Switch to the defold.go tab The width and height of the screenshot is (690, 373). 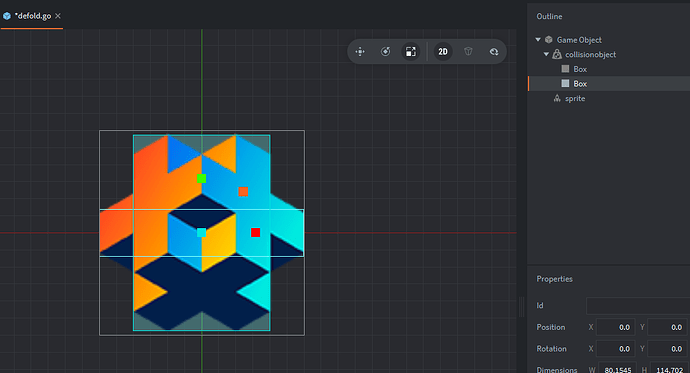pos(33,16)
